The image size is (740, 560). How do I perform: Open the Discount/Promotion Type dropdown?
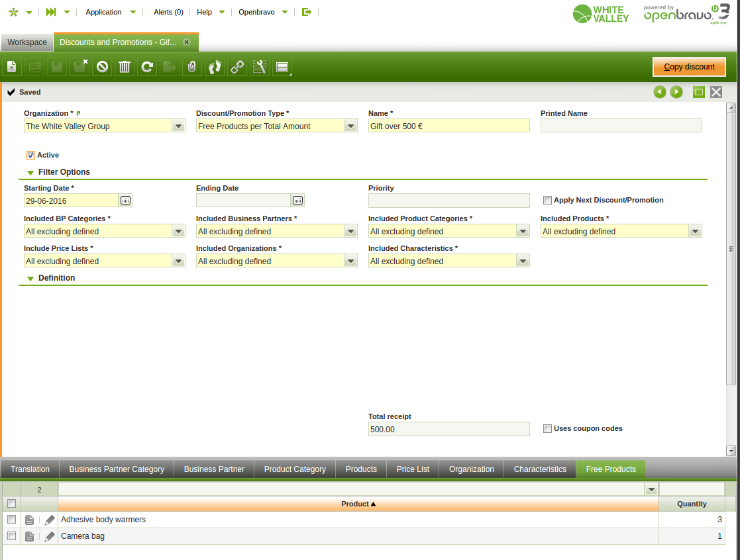point(350,126)
